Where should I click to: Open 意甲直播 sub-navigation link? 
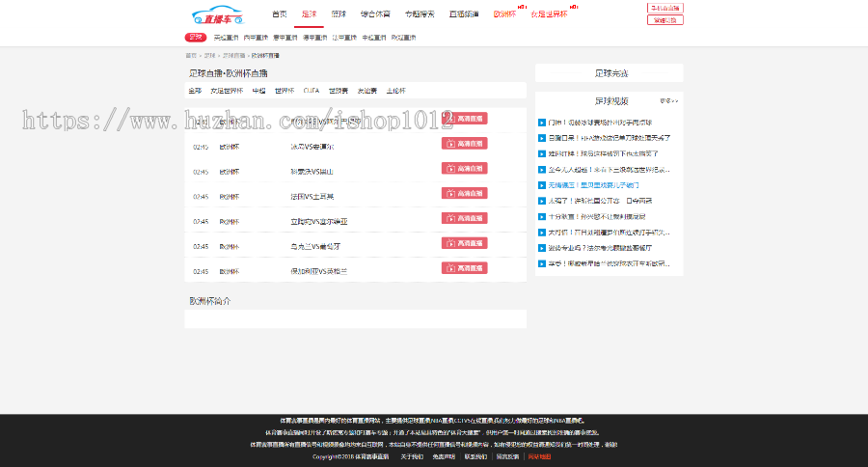(285, 38)
